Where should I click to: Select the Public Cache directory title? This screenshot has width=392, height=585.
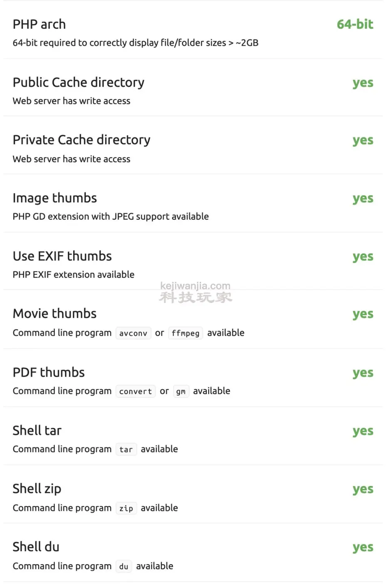78,82
